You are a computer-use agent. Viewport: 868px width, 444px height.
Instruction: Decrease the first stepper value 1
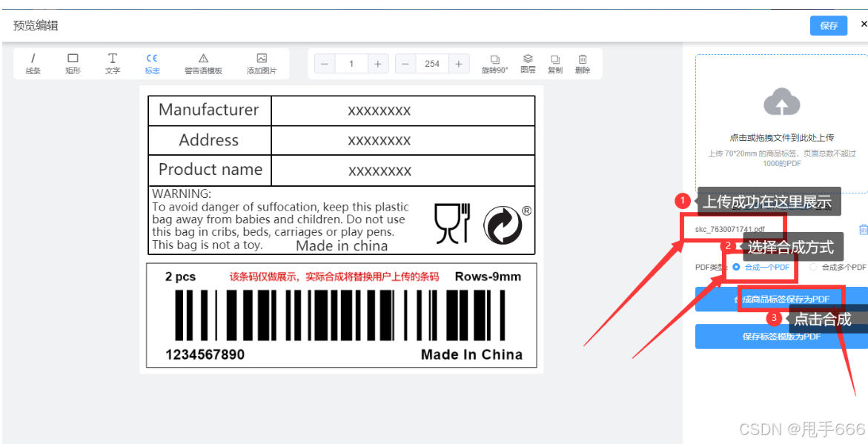pos(325,64)
